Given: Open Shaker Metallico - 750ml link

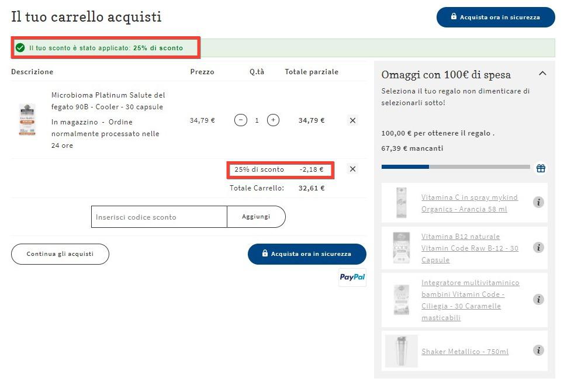Looking at the screenshot, I should coord(465,352).
